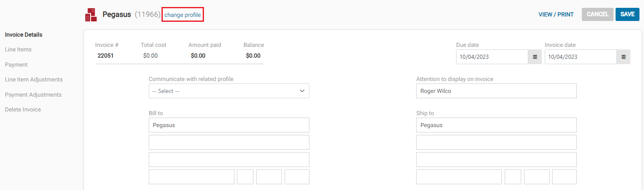
Task: Go to Line Items section
Action: click(x=18, y=49)
